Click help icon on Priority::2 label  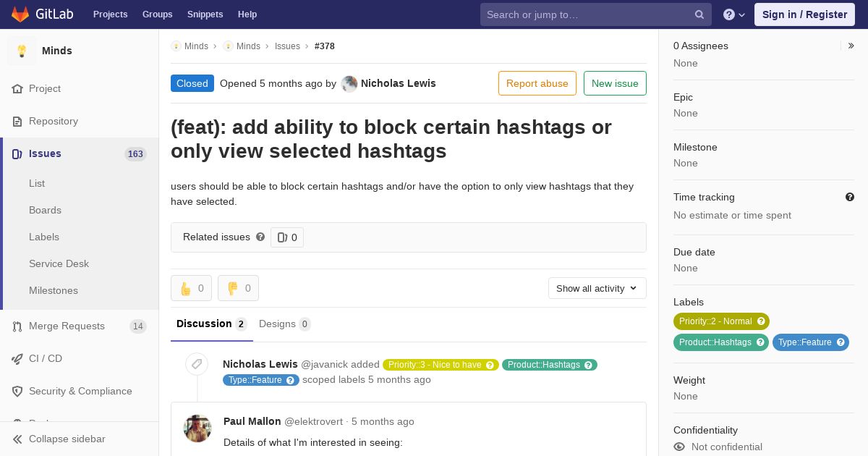761,321
